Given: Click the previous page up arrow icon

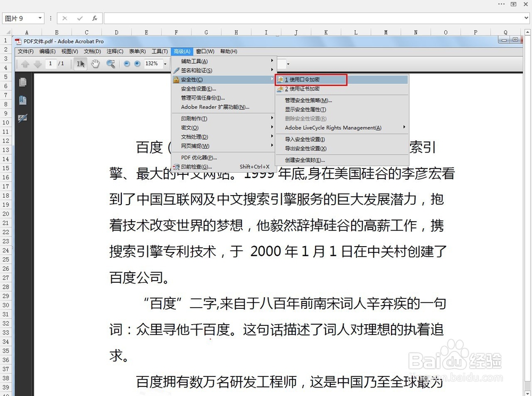Looking at the screenshot, I should click(x=25, y=64).
